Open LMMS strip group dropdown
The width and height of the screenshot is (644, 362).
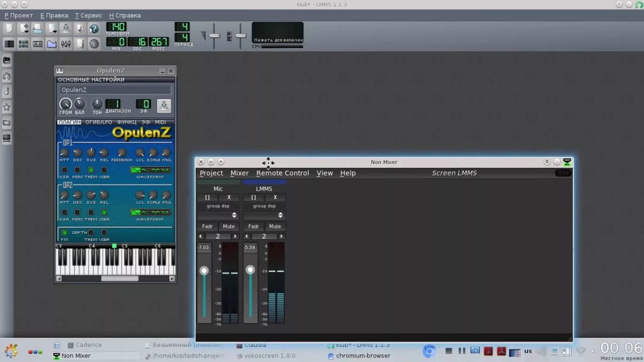(264, 215)
